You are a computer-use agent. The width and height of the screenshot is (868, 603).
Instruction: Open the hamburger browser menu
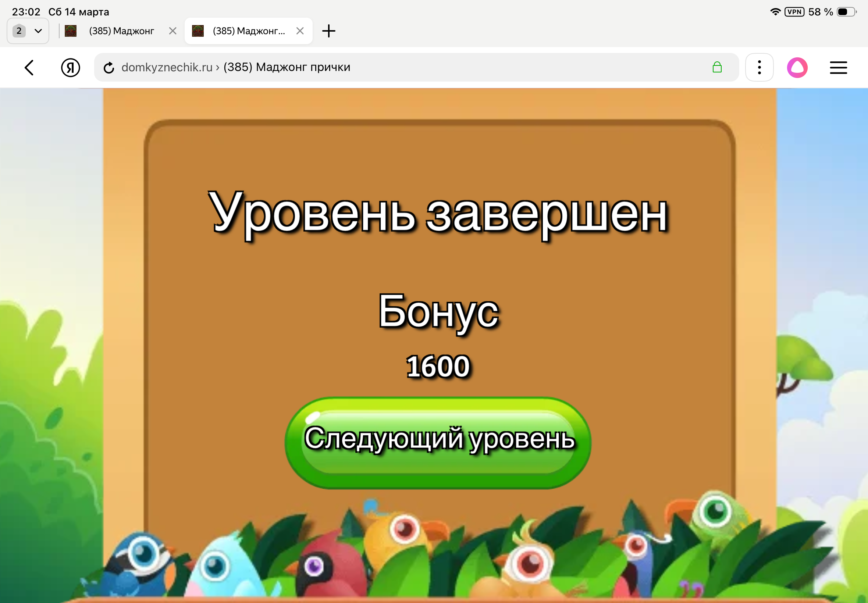click(x=838, y=68)
